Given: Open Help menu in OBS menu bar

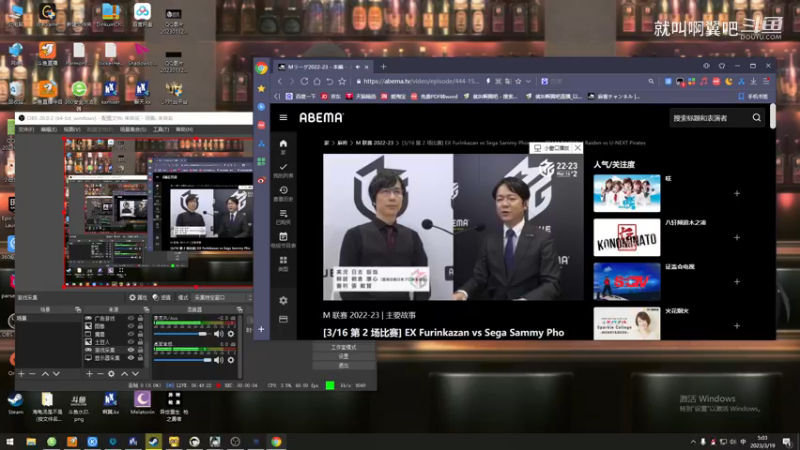Looking at the screenshot, I should (x=184, y=130).
